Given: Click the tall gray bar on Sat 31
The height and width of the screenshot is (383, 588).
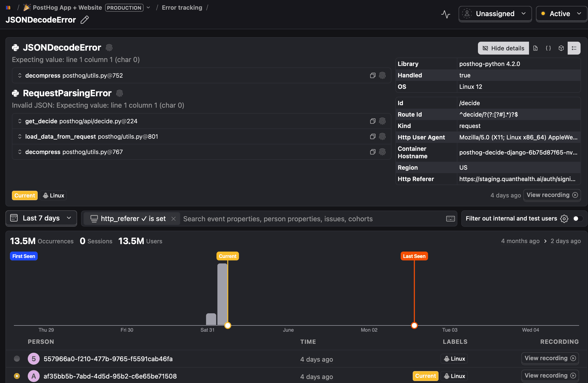Looking at the screenshot, I should [x=222, y=294].
